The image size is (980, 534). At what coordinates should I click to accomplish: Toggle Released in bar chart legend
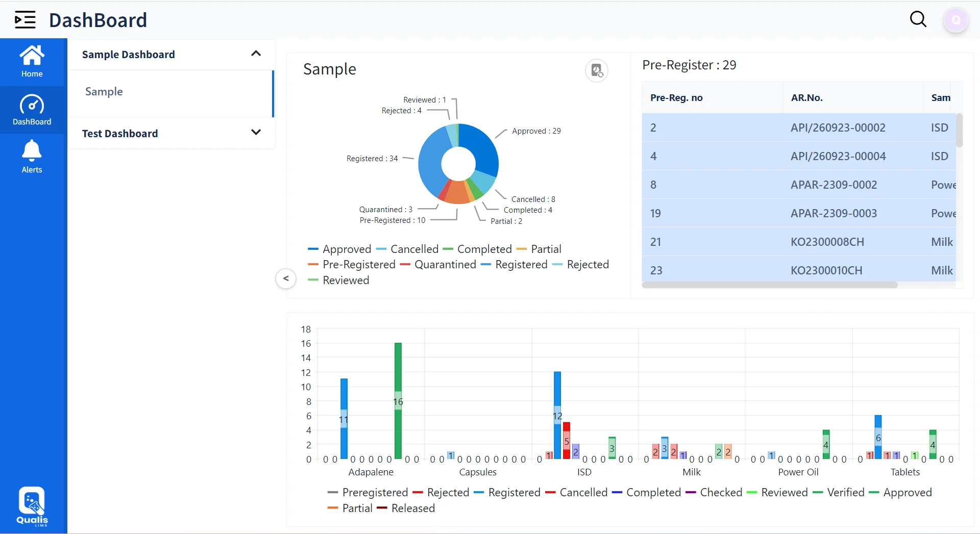[406, 508]
